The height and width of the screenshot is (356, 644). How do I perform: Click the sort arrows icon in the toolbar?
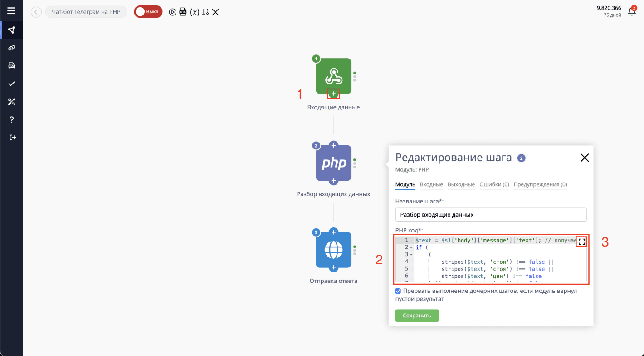206,12
